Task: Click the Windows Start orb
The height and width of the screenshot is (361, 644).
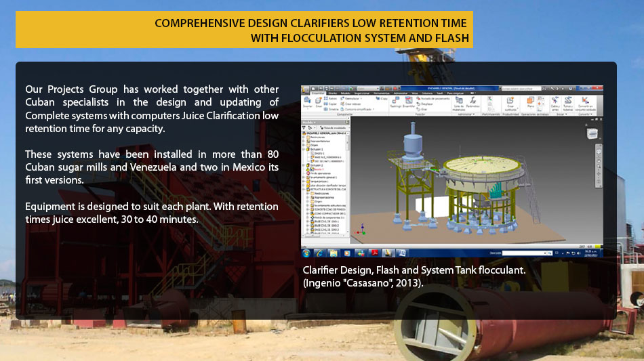Action: tap(306, 253)
